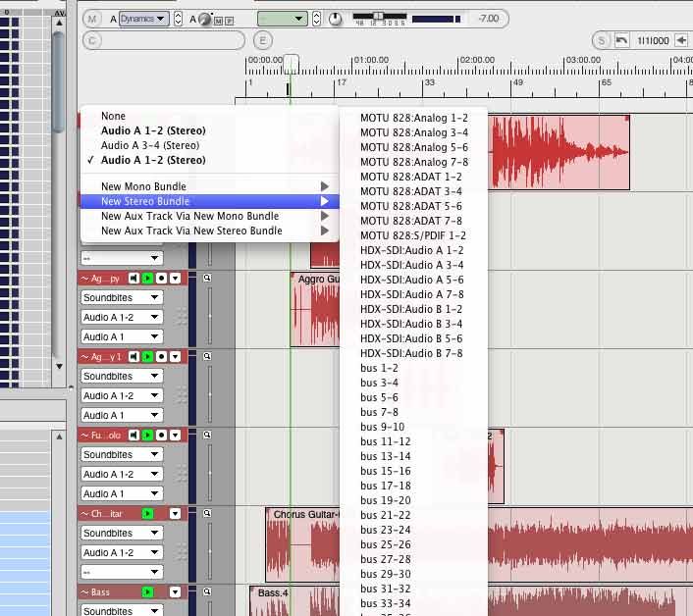
Task: Click the magnifier zoom icon on Bass track
Action: (207, 591)
